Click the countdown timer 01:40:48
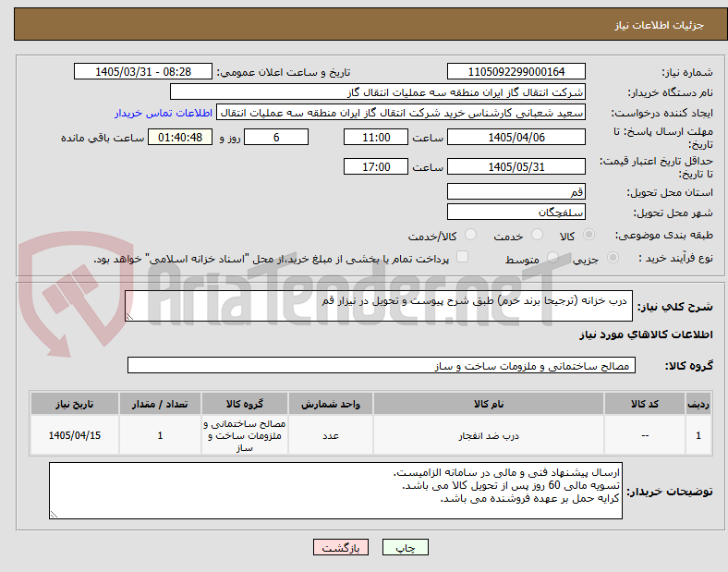Screen dimensions: 728x572 (x=180, y=137)
